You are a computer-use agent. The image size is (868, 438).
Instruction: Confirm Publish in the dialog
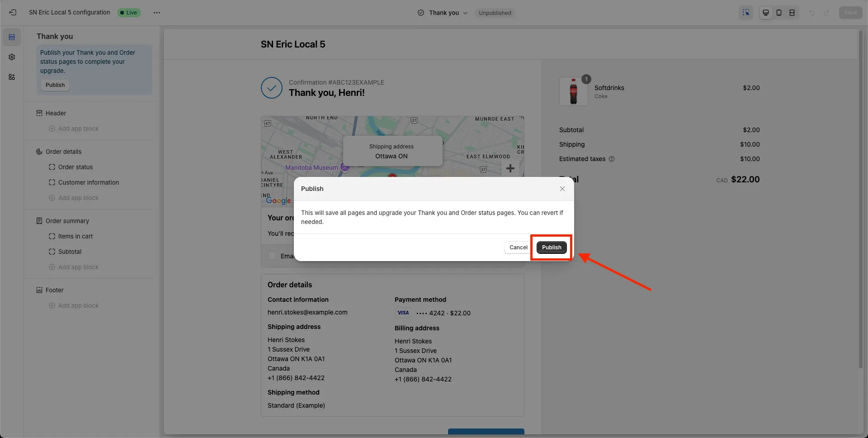(x=552, y=248)
